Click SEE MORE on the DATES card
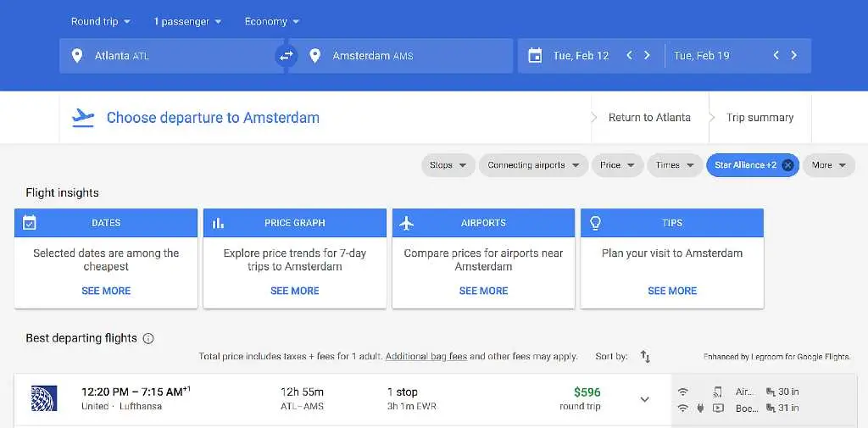Viewport: 868px width, 428px height. 106,291
